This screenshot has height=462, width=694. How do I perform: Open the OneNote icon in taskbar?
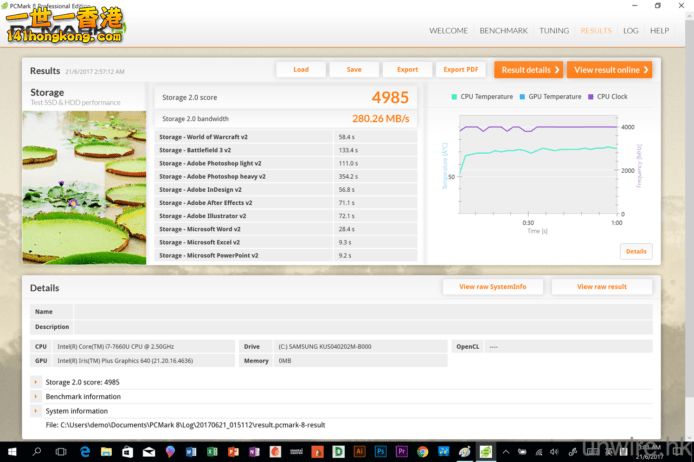point(254,452)
